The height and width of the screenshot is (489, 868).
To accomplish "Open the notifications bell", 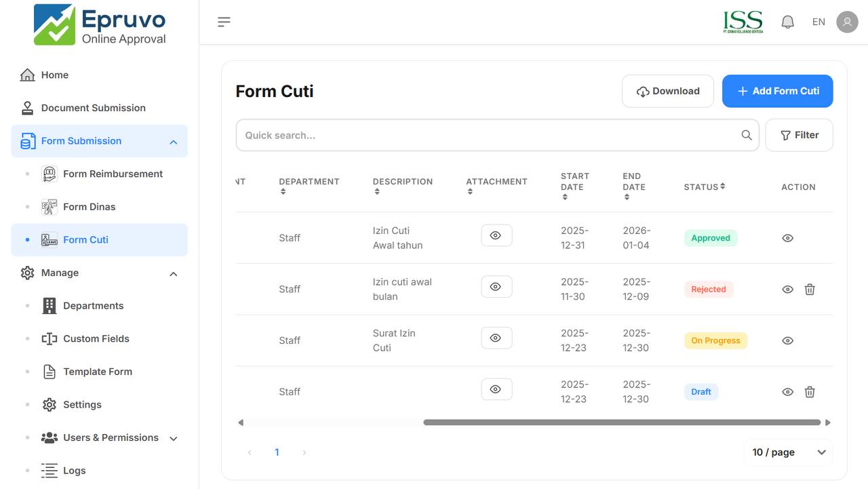I will (787, 22).
